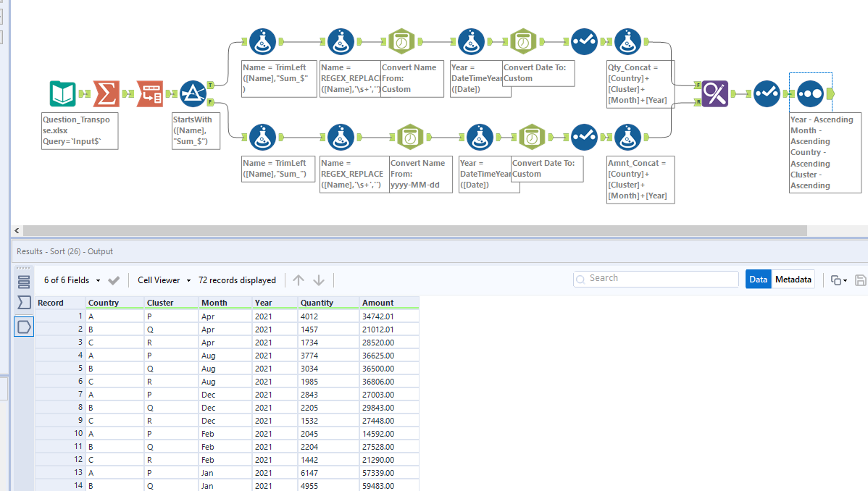Select the Transpose tool icon
This screenshot has height=491, width=868.
[x=150, y=94]
